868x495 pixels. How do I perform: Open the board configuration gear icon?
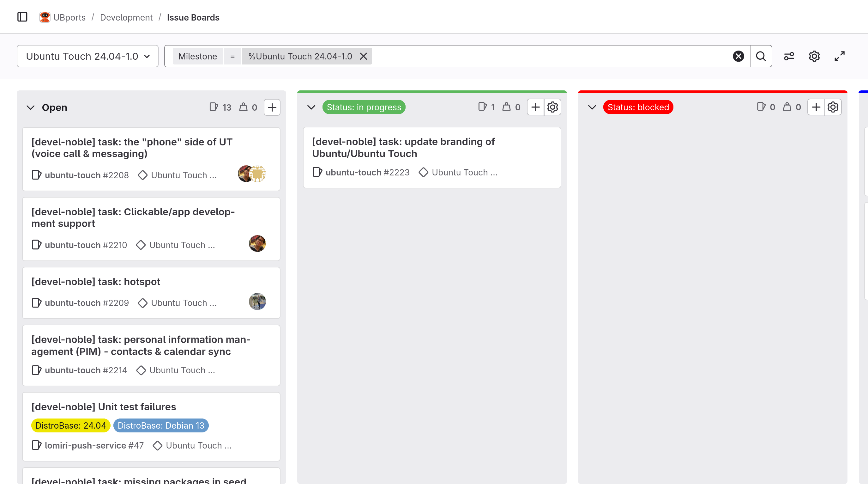tap(814, 56)
